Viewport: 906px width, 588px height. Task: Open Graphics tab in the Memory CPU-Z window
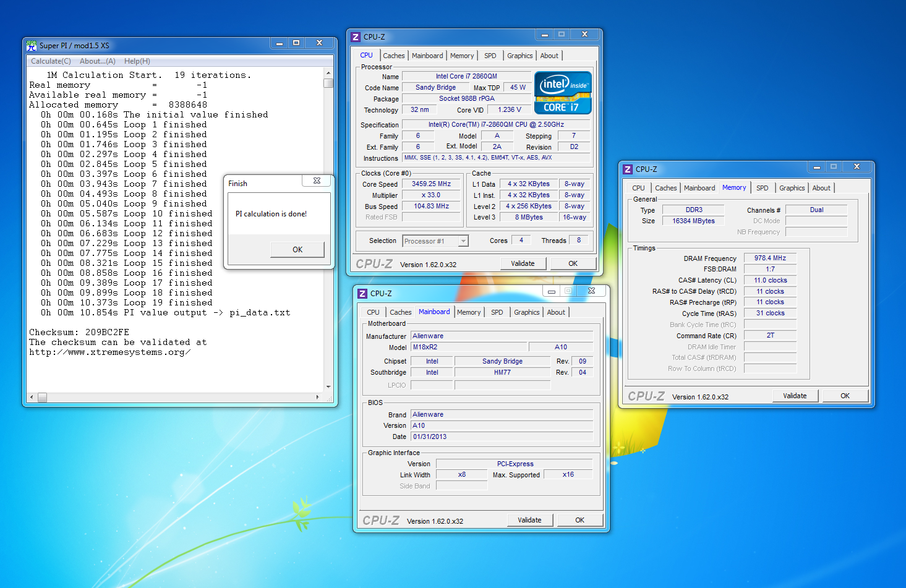[x=792, y=188]
